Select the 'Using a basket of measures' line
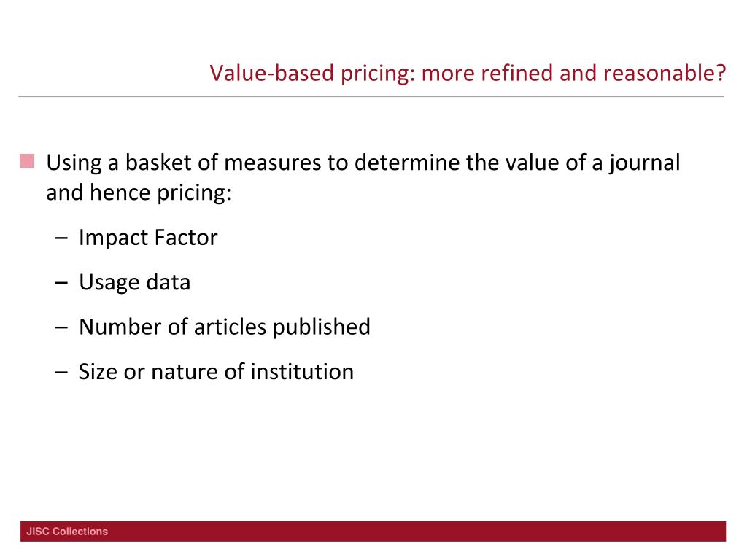The height and width of the screenshot is (560, 747). (x=363, y=163)
